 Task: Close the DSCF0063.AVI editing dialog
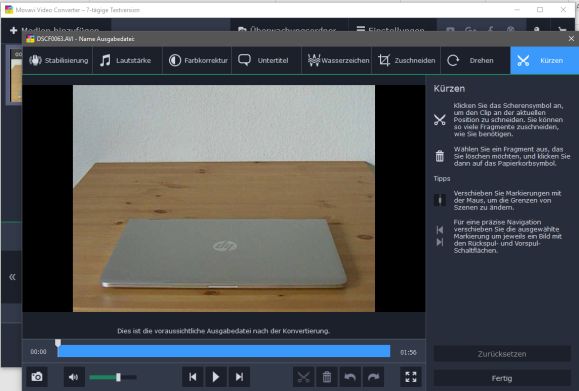click(x=571, y=38)
